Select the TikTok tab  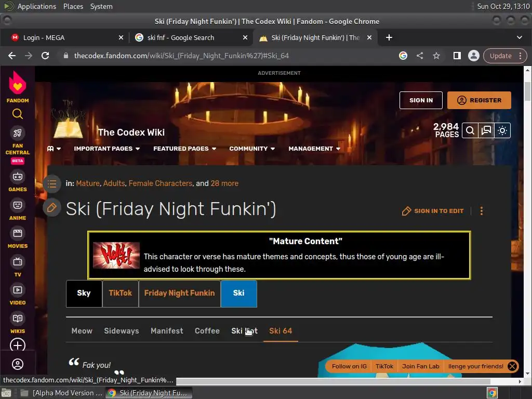121,294
